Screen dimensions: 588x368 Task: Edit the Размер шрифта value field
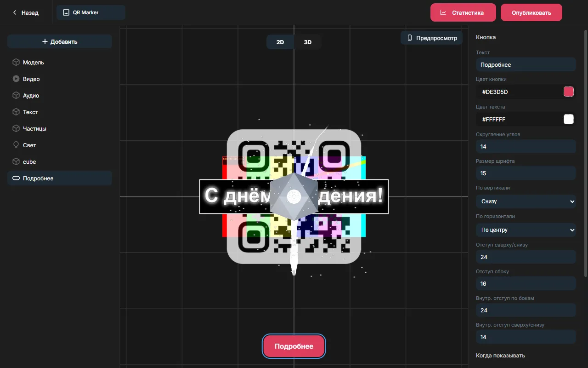526,173
